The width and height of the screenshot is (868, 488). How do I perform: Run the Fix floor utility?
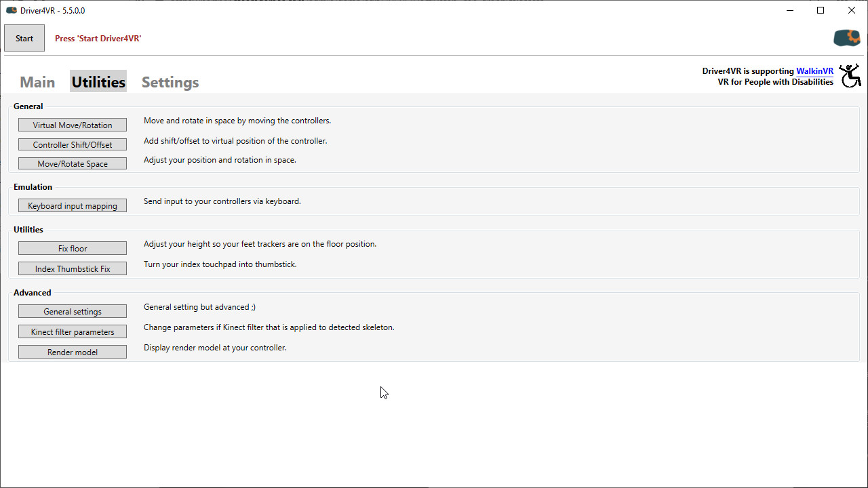tap(73, 249)
